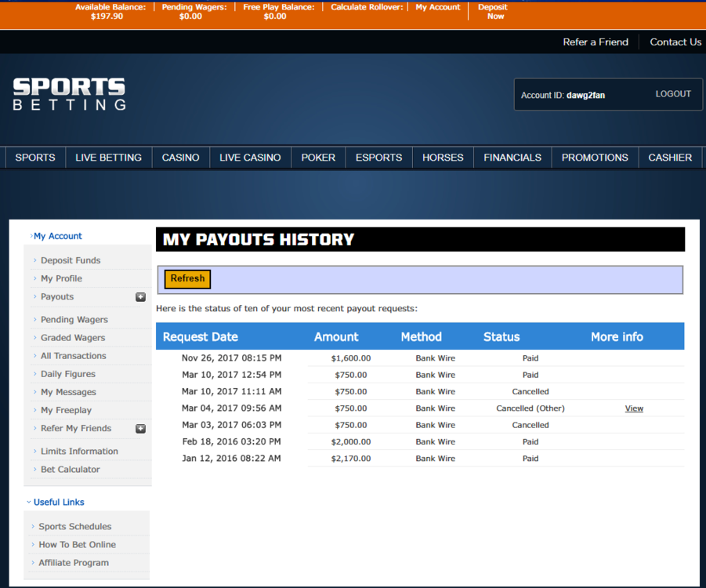Click the Amount column header
Viewport: 706px width, 588px height.
[x=336, y=336]
